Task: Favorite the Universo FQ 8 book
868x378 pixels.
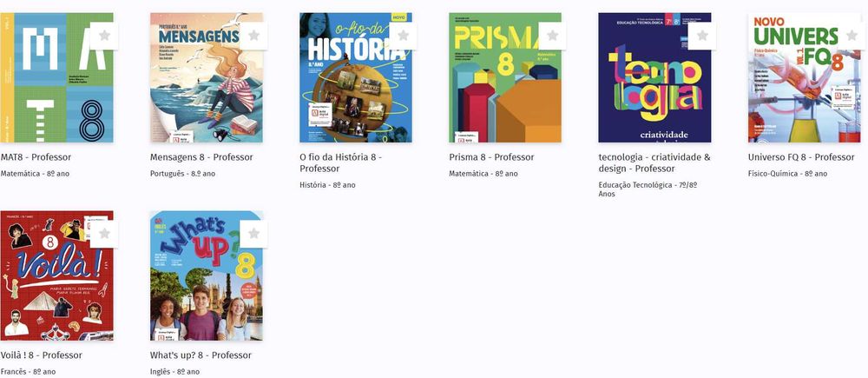Action: [852, 36]
